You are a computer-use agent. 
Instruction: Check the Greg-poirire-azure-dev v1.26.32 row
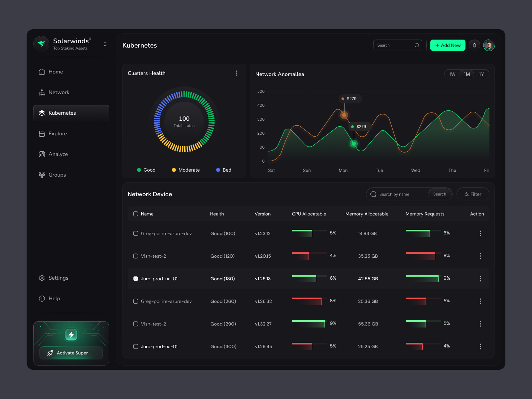(136, 301)
